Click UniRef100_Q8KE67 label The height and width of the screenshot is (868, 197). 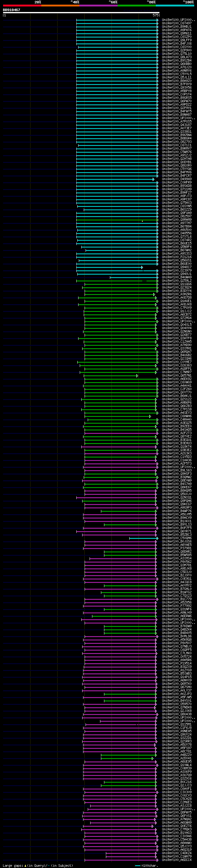coord(177,487)
